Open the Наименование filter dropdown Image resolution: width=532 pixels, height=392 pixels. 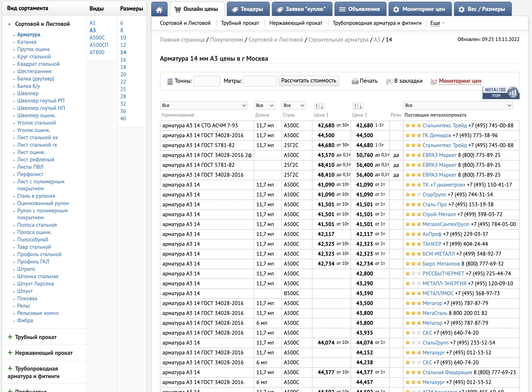pyautogui.click(x=204, y=105)
